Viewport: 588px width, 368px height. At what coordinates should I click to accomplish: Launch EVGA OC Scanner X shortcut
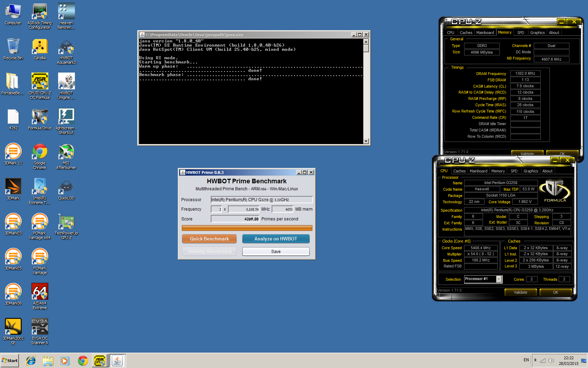[40, 332]
